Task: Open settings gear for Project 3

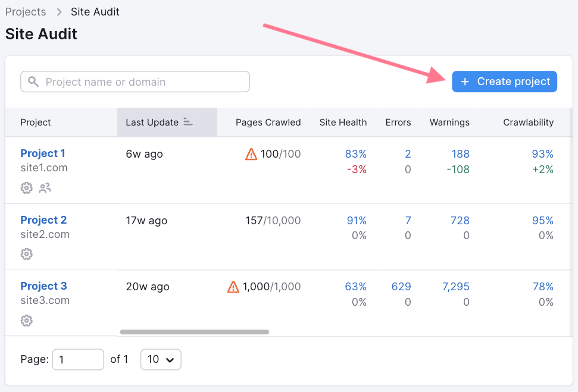Action: (x=26, y=321)
